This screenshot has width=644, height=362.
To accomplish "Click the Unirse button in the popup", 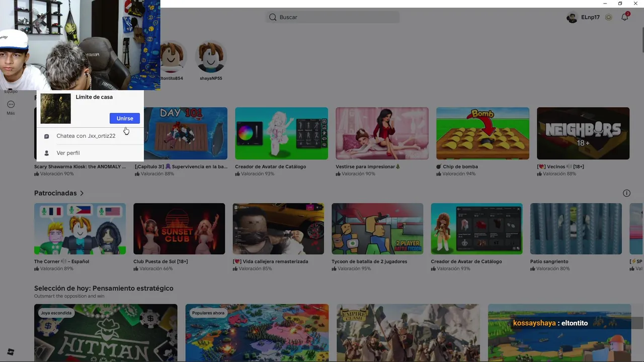I will (125, 118).
